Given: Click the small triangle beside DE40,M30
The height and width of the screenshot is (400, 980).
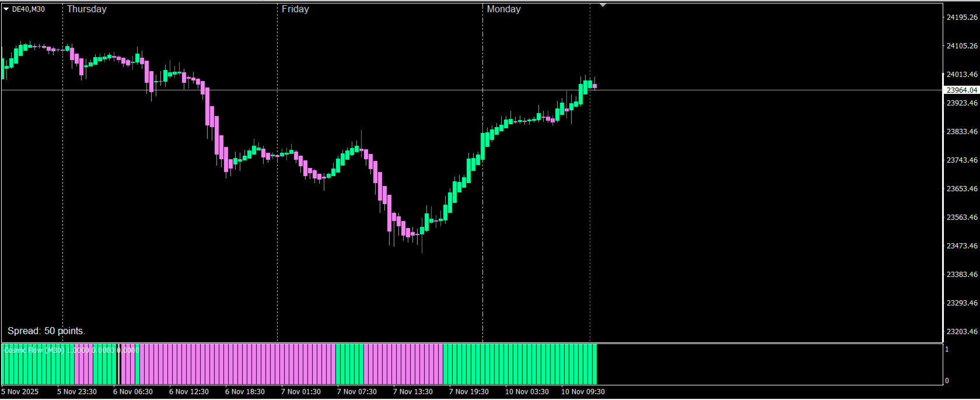Looking at the screenshot, I should pyautogui.click(x=6, y=9).
